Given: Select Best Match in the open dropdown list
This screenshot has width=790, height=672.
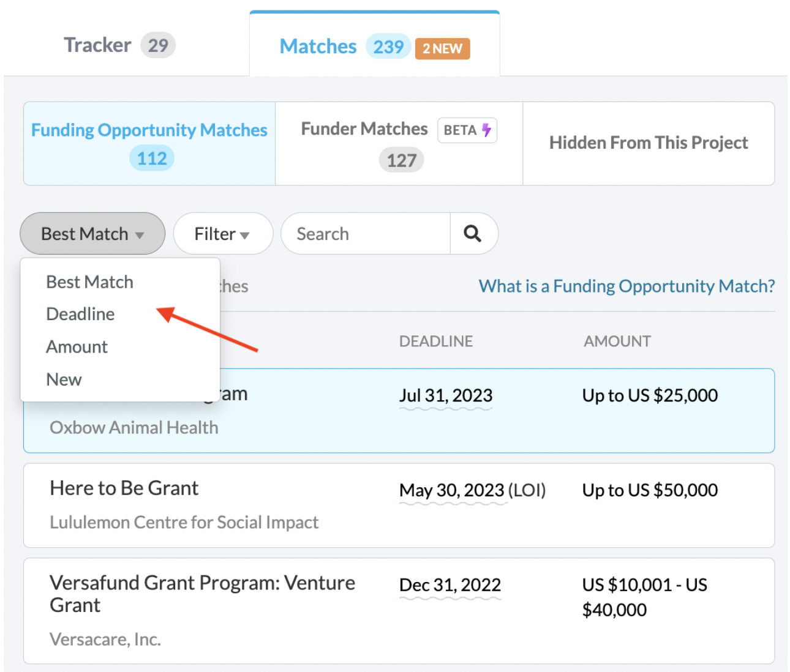Looking at the screenshot, I should 89,282.
